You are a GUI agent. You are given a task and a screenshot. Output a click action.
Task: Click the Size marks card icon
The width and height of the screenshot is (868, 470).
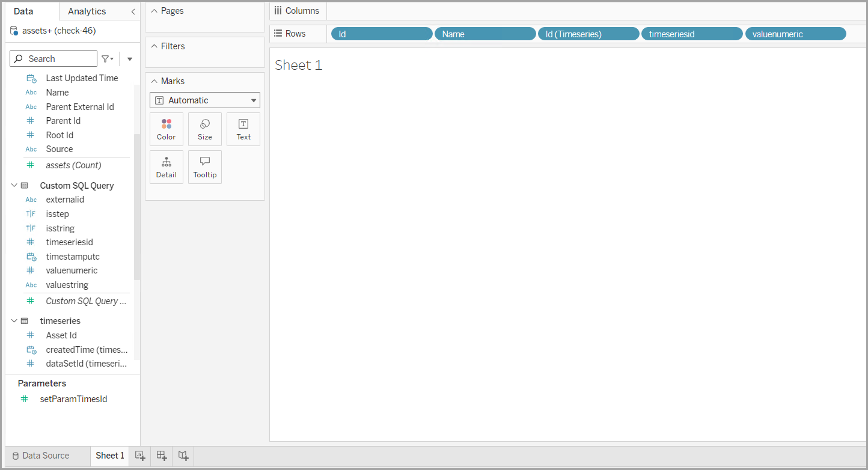click(205, 129)
